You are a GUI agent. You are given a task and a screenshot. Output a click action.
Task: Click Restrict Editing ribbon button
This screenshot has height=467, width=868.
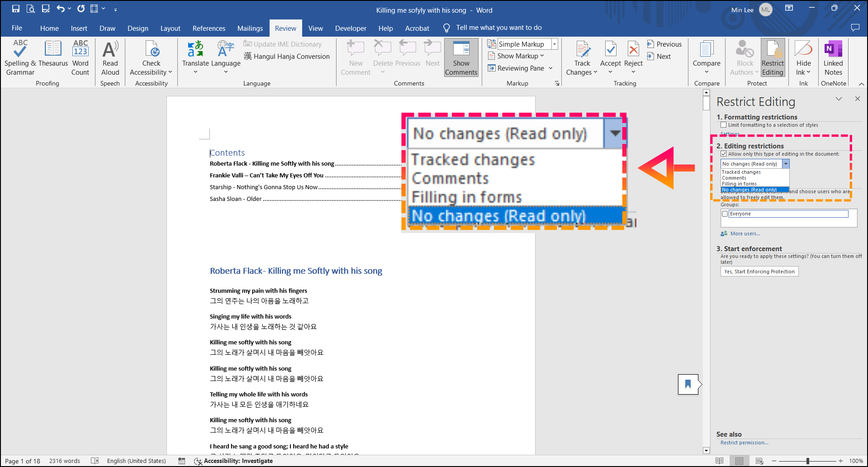click(x=773, y=57)
